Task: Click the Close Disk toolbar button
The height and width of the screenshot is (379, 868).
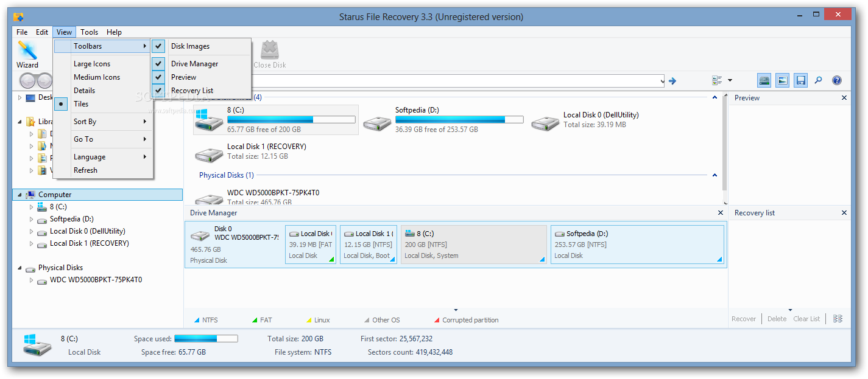Action: pos(270,55)
